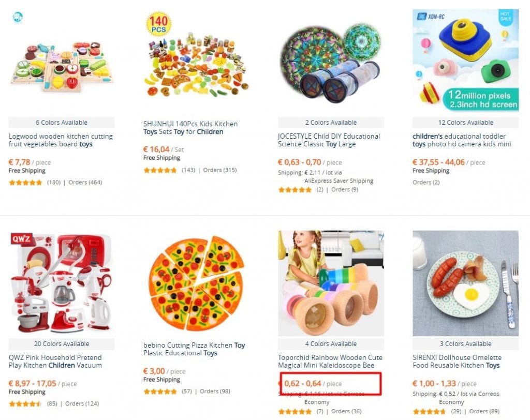Click the pizza slices product image

pos(196,283)
